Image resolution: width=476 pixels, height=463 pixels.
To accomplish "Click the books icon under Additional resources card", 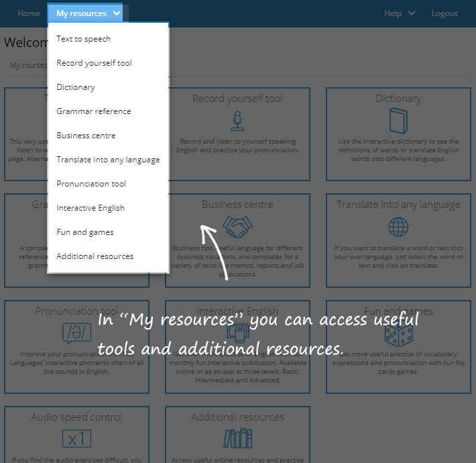I will [x=237, y=439].
